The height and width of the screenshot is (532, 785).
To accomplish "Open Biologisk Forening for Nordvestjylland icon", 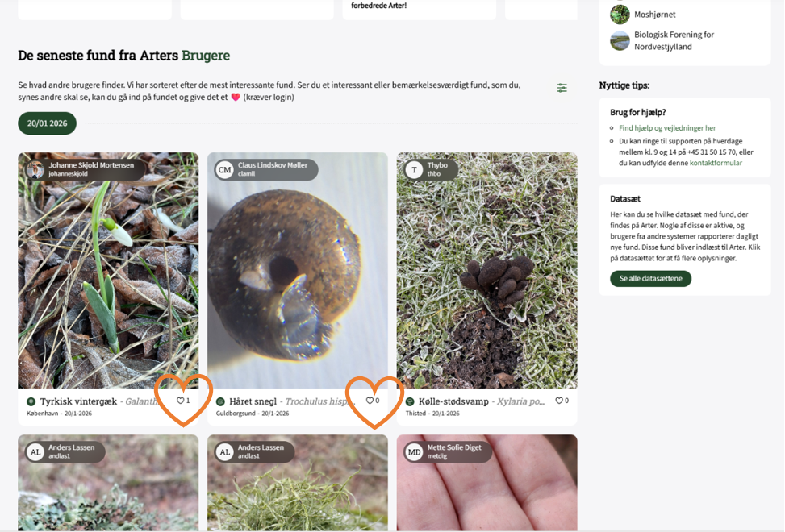I will tap(620, 40).
